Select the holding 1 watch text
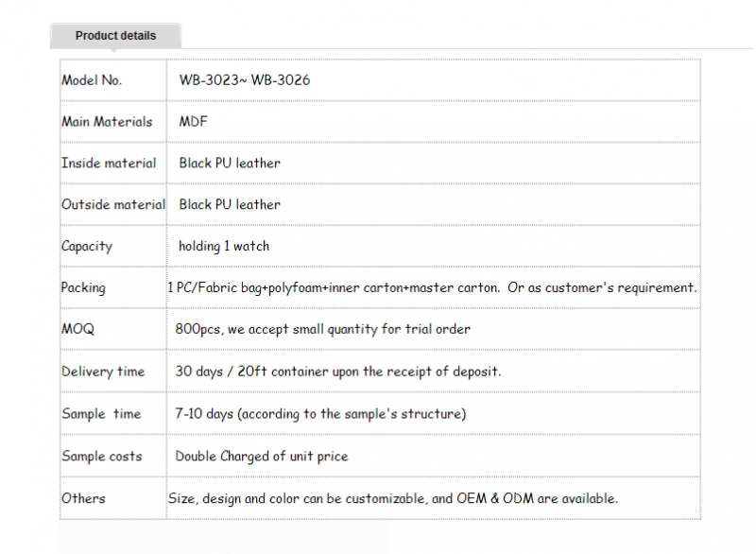The image size is (756, 554). [224, 247]
